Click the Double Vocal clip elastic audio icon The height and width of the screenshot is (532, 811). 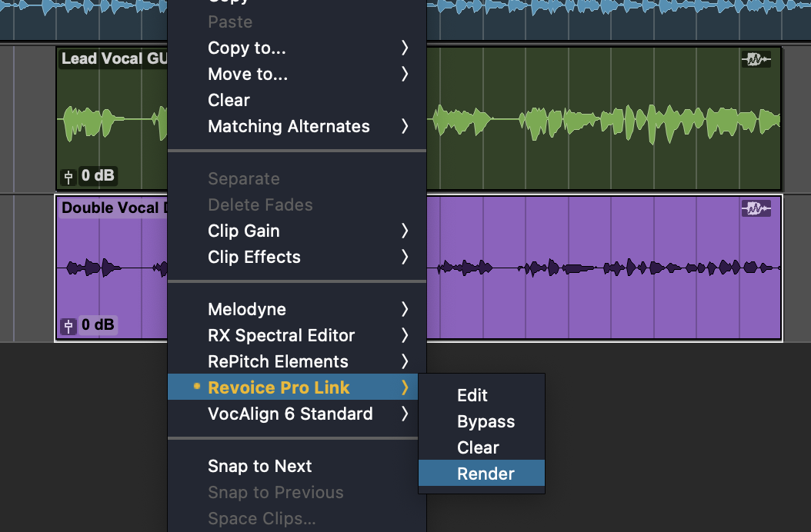(756, 208)
